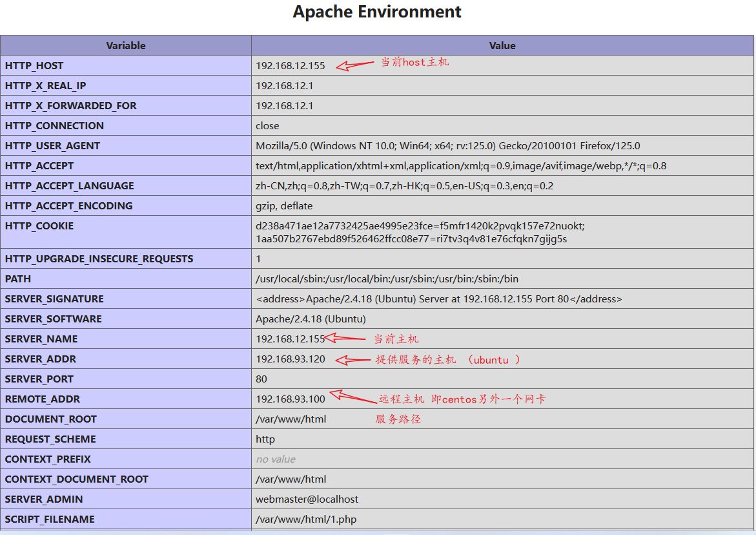The height and width of the screenshot is (535, 756).
Task: Select REMOTE_ADDR value 192.168.93.100
Action: tap(291, 399)
